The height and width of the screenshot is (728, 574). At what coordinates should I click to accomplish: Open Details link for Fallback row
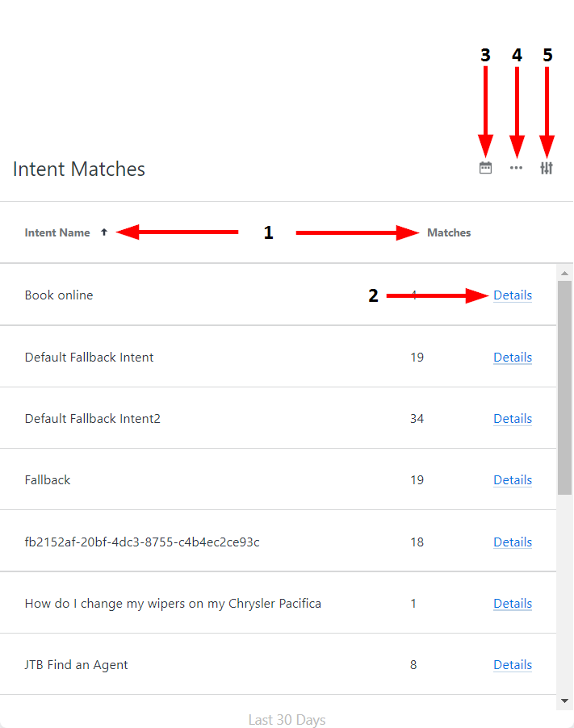pos(513,480)
